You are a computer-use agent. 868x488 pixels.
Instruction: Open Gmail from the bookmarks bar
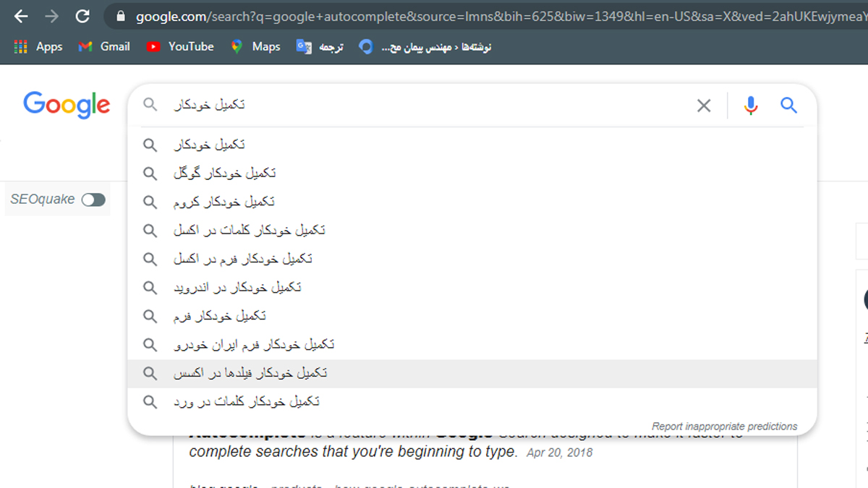103,46
